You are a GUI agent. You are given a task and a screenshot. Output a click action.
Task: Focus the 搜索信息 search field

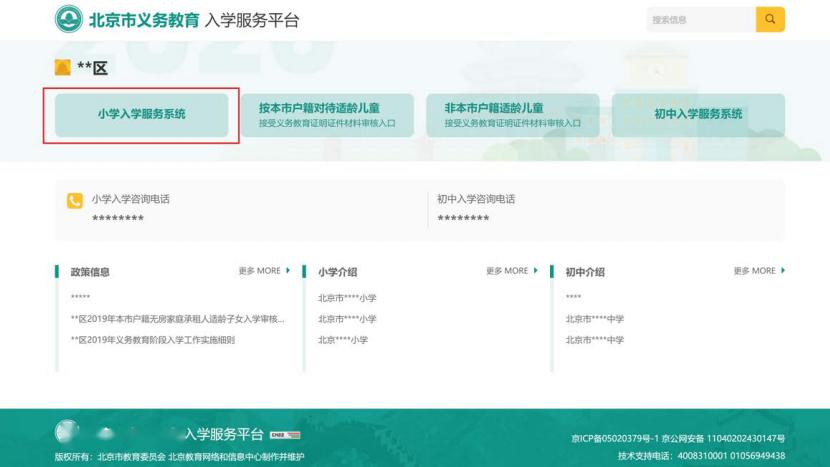point(701,20)
